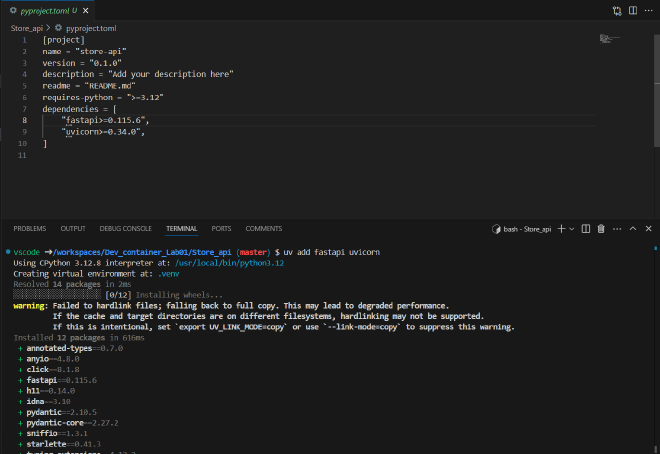Screen dimensions: 660x454
Task: Place cursor on uvicorn dependency line
Action: 103,132
